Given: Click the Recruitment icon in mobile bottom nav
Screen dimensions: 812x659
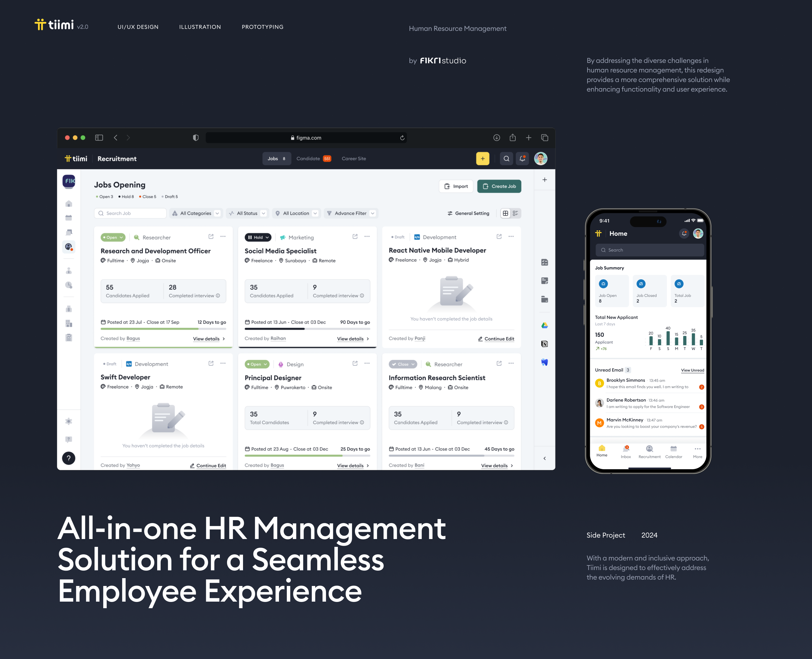Looking at the screenshot, I should click(648, 451).
